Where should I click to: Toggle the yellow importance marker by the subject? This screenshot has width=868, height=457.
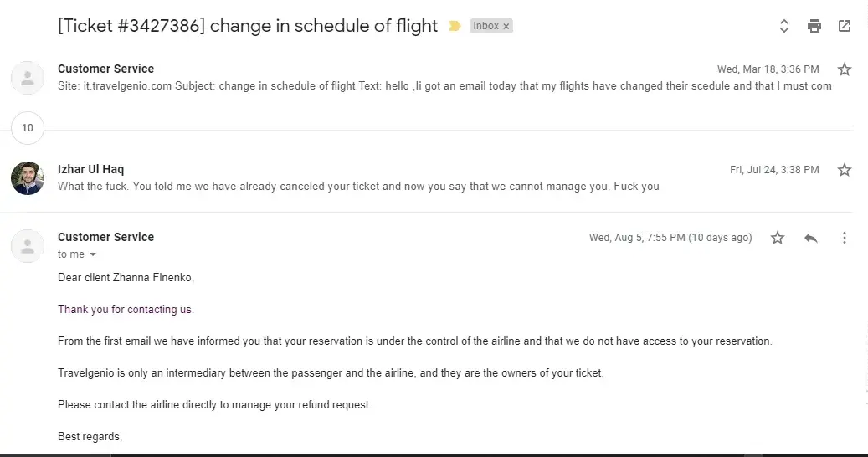pyautogui.click(x=455, y=26)
